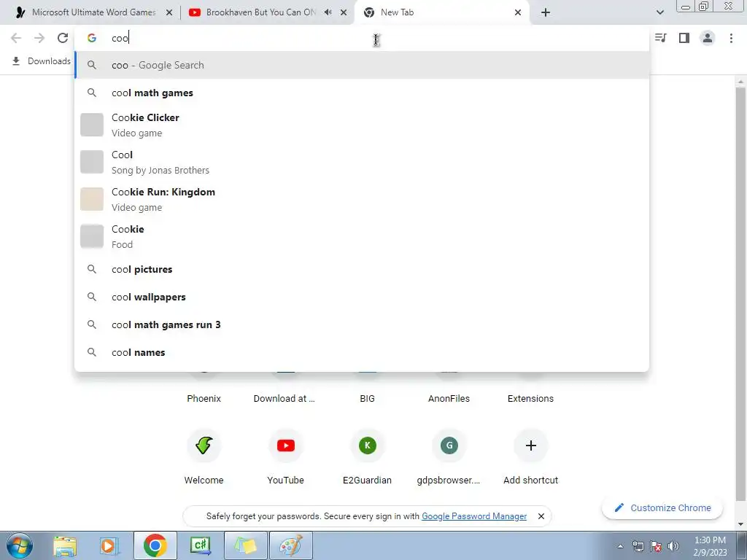This screenshot has width=747, height=560.
Task: Open the media controls icon
Action: pos(661,38)
